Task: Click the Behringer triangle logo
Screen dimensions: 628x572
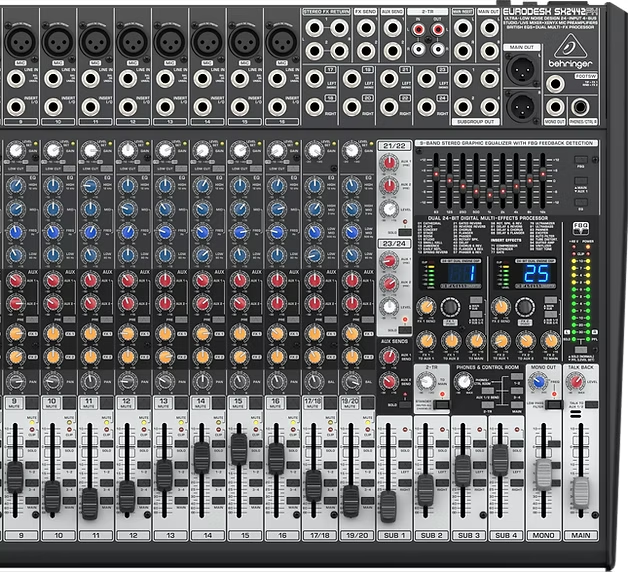Action: 571,46
